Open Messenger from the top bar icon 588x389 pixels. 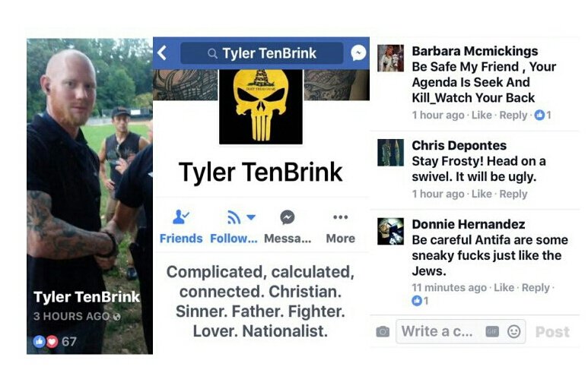point(358,52)
